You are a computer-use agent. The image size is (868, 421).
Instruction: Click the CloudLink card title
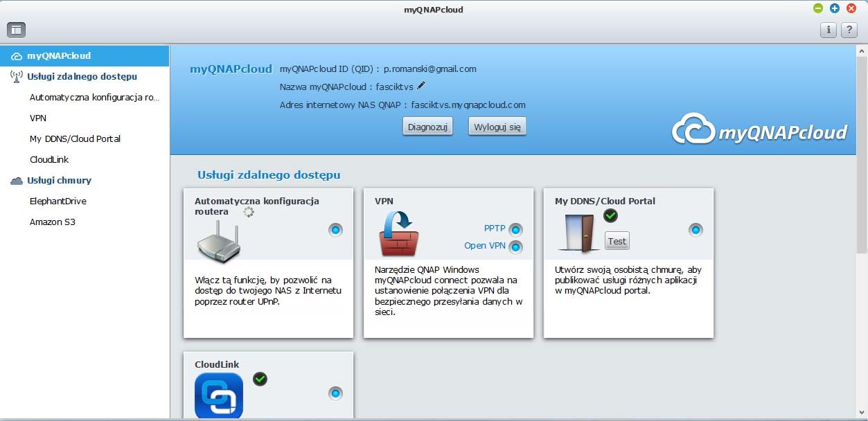tap(217, 365)
